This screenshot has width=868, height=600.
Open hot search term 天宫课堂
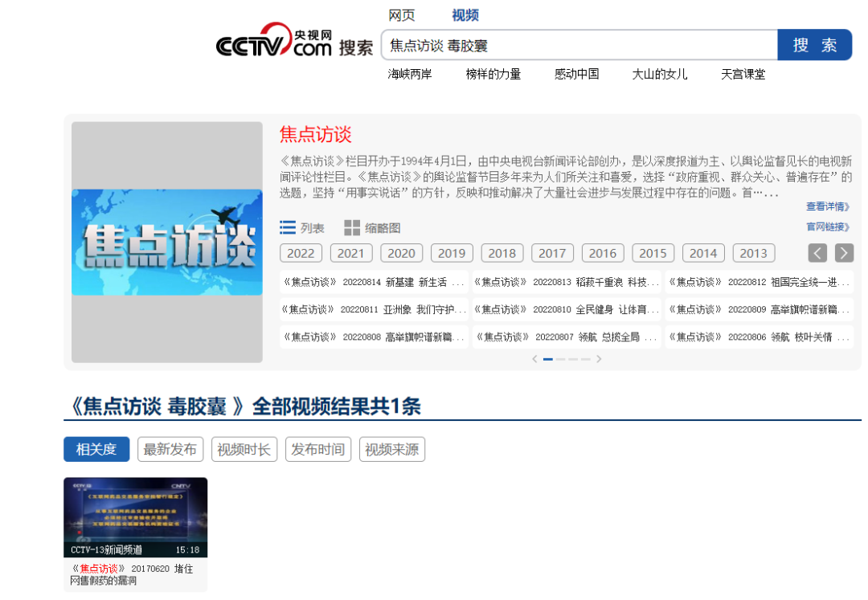pos(743,74)
